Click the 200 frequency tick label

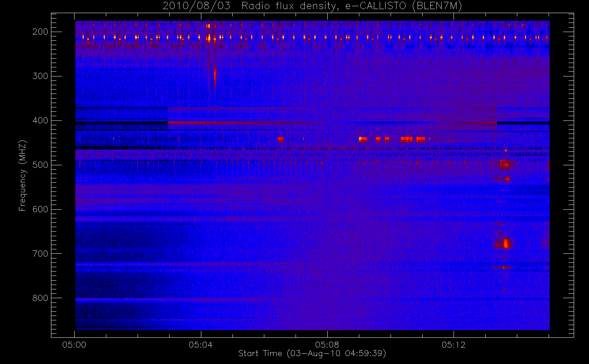40,32
